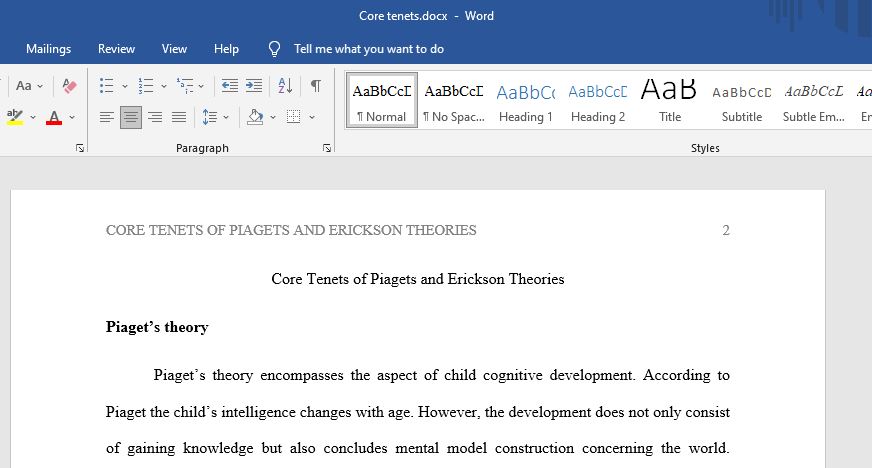The image size is (872, 468).
Task: Clear all formatting with the eraser icon
Action: pyautogui.click(x=70, y=86)
